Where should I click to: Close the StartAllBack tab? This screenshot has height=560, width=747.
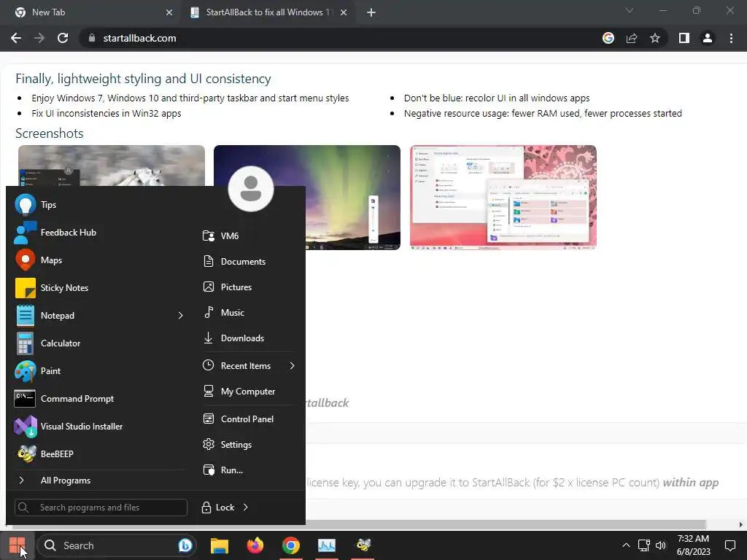tap(344, 12)
